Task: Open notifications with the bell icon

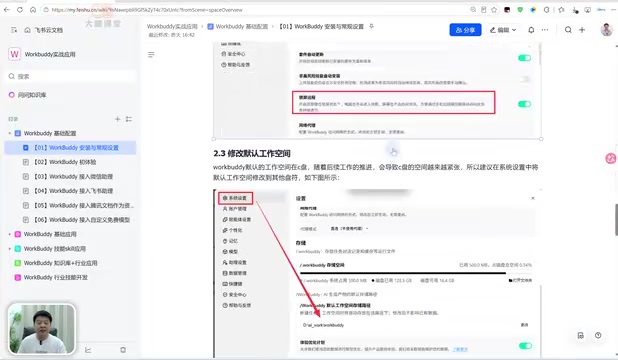Action: (x=531, y=30)
